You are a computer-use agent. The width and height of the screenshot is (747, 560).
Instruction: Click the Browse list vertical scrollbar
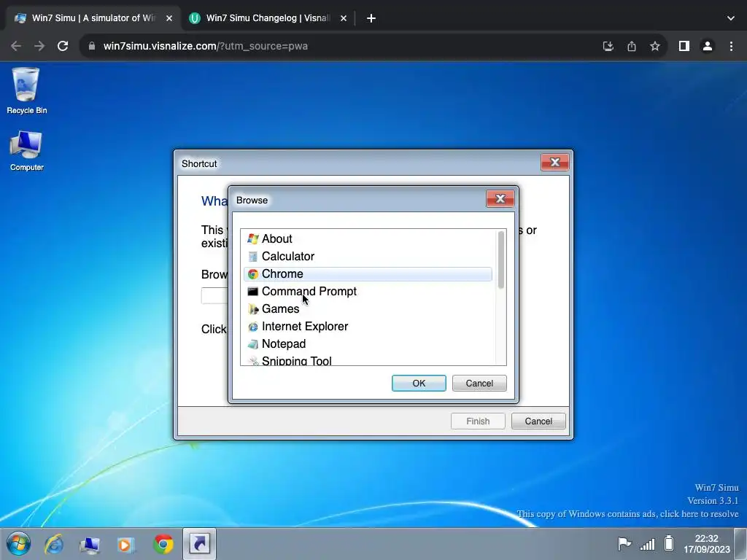[x=500, y=260]
